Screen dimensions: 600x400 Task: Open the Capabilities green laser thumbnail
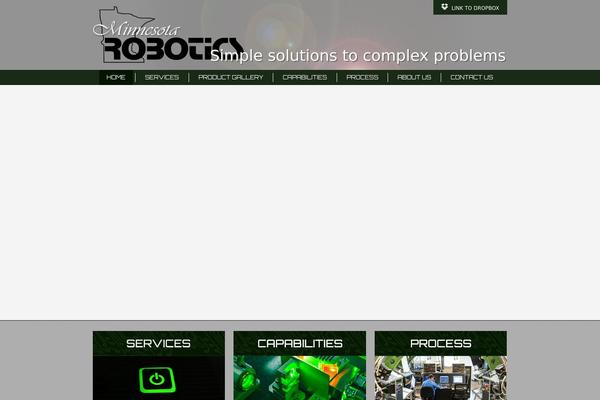pyautogui.click(x=300, y=378)
